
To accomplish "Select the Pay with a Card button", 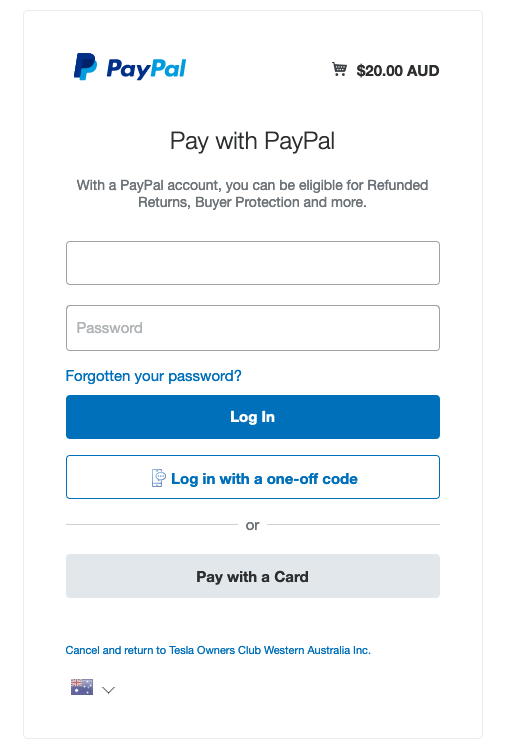I will [x=253, y=576].
